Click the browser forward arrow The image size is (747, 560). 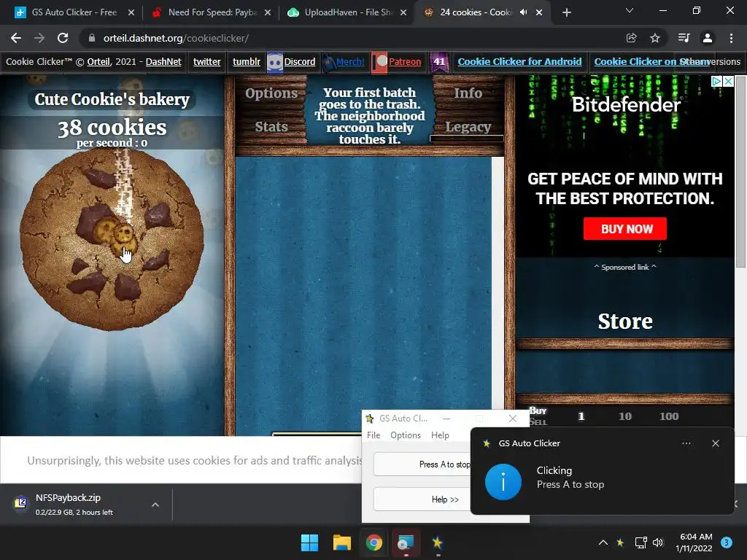tap(39, 38)
